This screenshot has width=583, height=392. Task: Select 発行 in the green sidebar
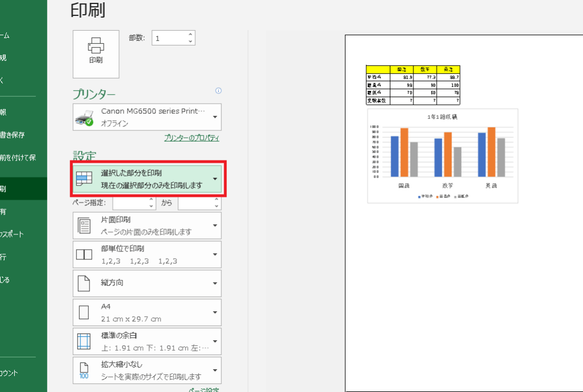(x=23, y=257)
